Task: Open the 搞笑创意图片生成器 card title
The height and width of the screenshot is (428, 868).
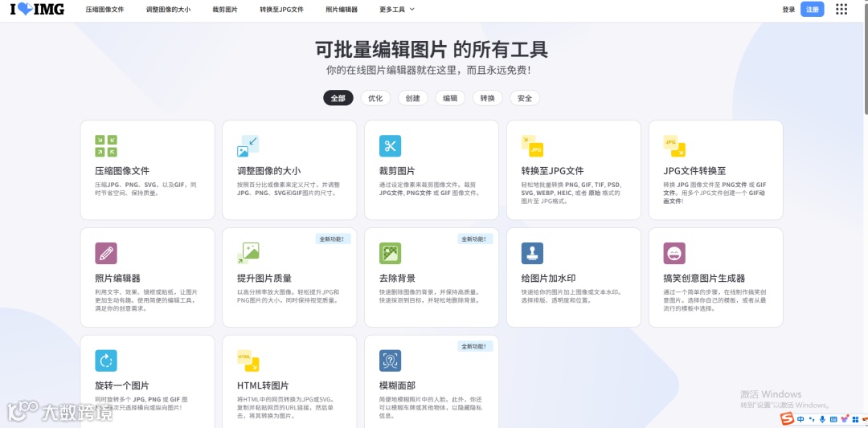Action: 704,278
